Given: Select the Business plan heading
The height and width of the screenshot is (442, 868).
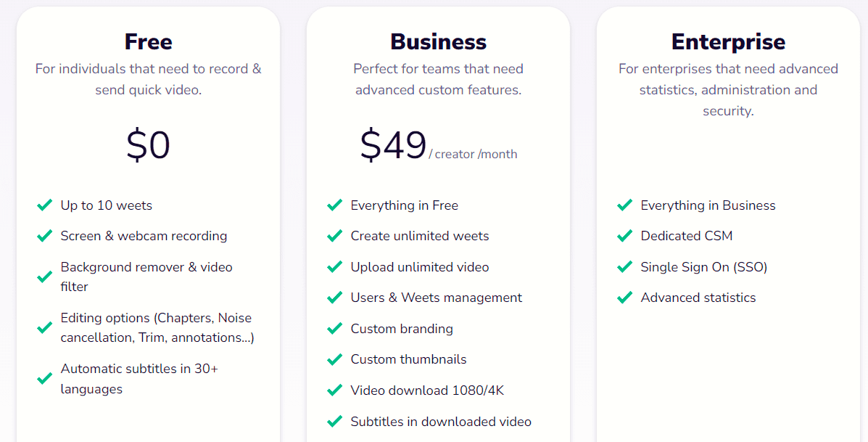Looking at the screenshot, I should tap(439, 41).
